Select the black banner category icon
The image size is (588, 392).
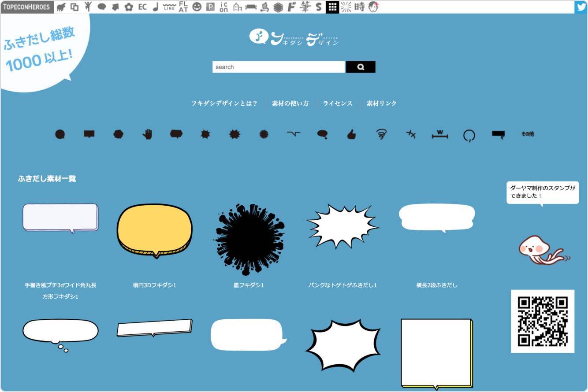pos(498,135)
